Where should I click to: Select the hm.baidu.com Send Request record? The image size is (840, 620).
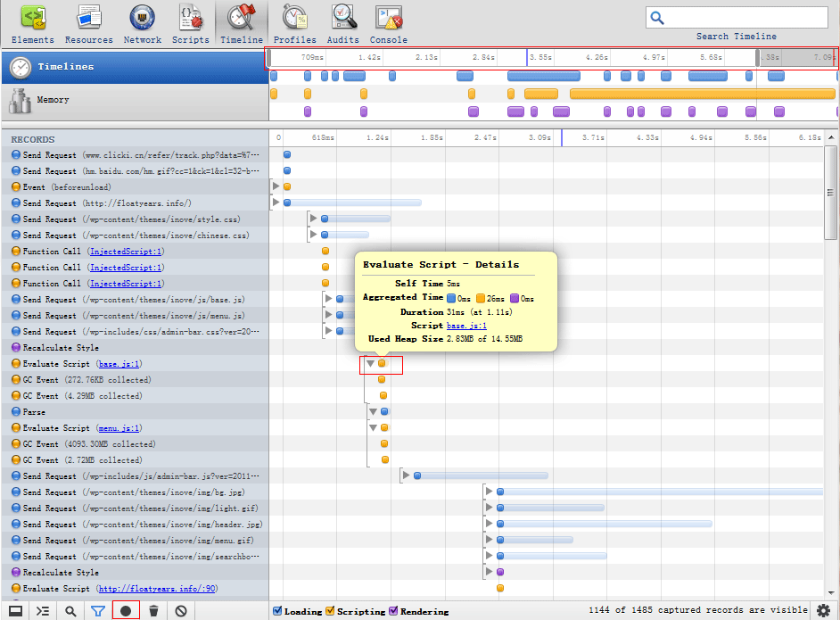tap(135, 170)
